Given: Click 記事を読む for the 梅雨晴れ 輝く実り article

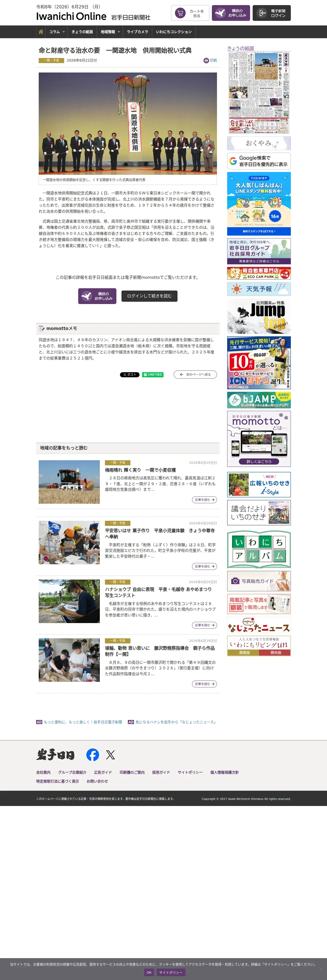Looking at the screenshot, I should (205, 499).
